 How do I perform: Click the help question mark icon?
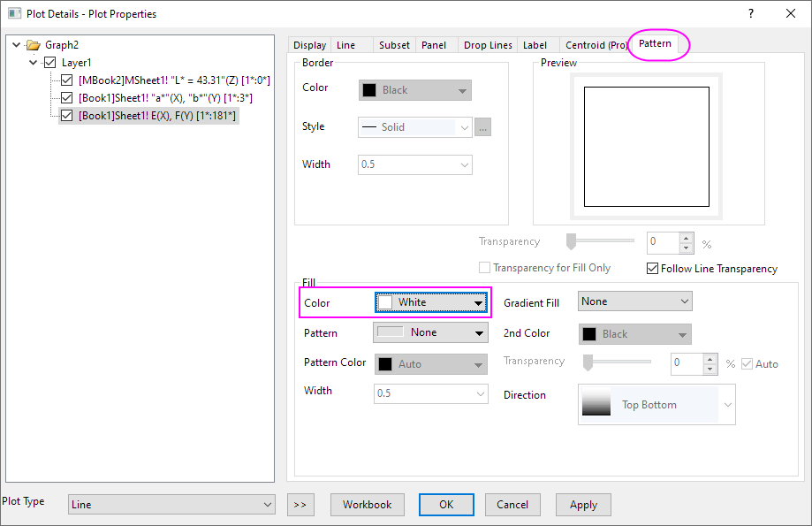pyautogui.click(x=751, y=13)
